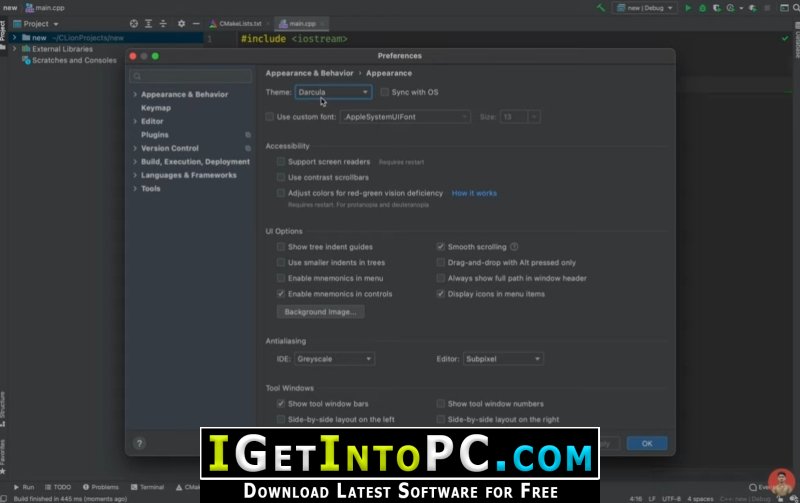This screenshot has height=503, width=800.
Task: Open the Theme Darcula dropdown
Action: point(333,92)
